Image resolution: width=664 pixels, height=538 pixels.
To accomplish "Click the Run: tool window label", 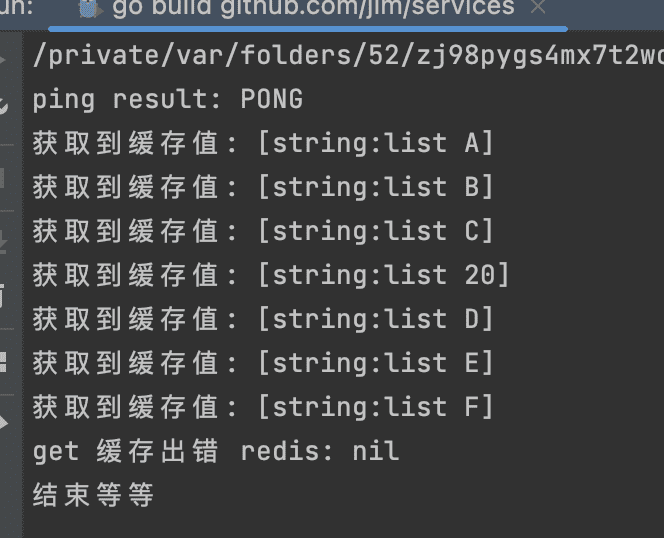I will click(16, 7).
